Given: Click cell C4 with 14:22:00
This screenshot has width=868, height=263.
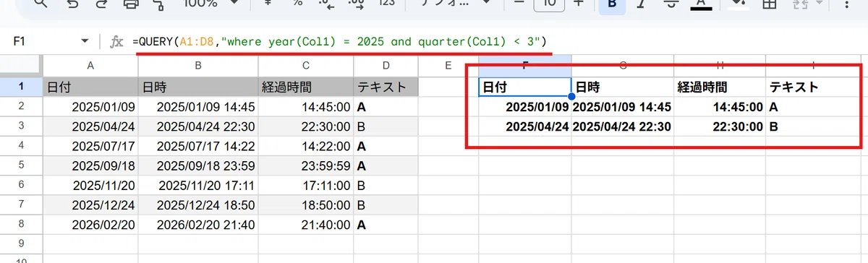Looking at the screenshot, I should (x=305, y=146).
